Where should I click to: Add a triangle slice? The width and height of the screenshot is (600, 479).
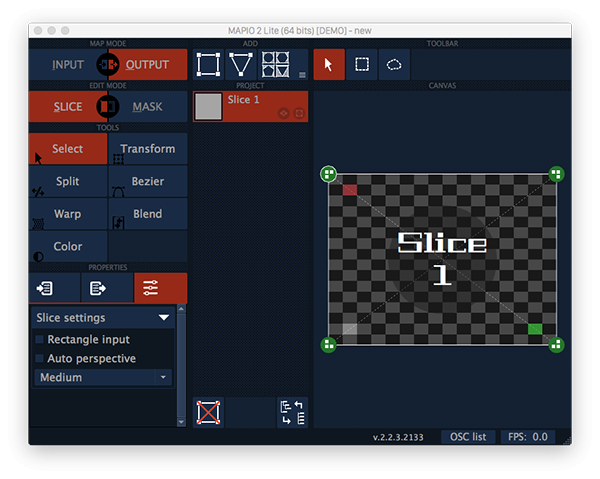pyautogui.click(x=241, y=64)
